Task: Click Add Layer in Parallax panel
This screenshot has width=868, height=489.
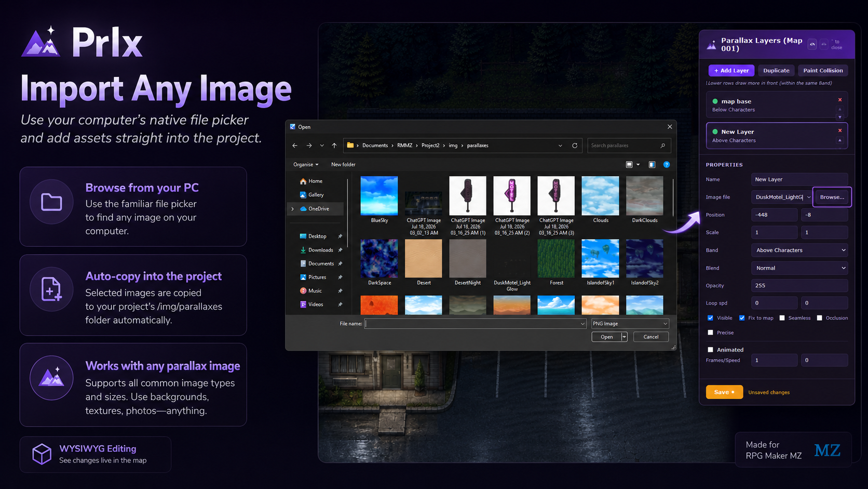Action: click(731, 71)
